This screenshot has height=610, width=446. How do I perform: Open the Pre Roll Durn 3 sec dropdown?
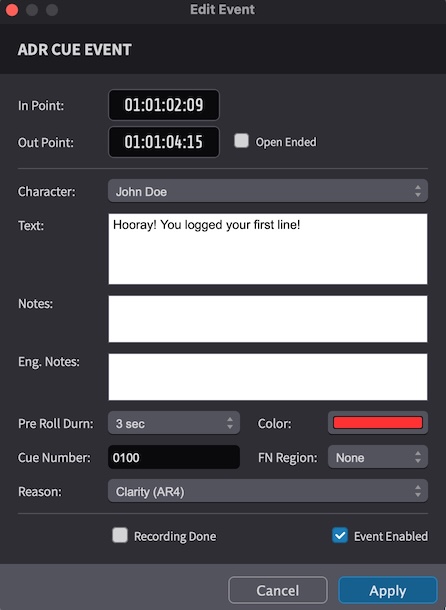(174, 423)
